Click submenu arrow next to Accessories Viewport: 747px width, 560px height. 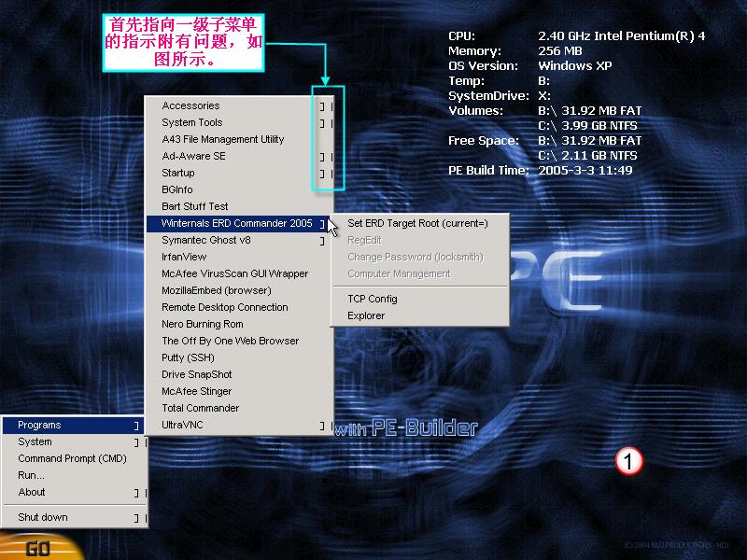322,106
